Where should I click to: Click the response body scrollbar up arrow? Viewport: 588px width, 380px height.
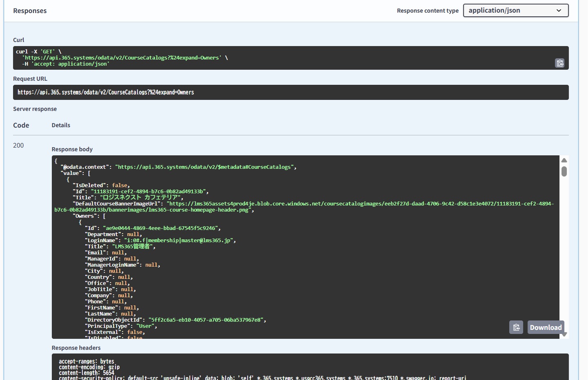pyautogui.click(x=564, y=160)
